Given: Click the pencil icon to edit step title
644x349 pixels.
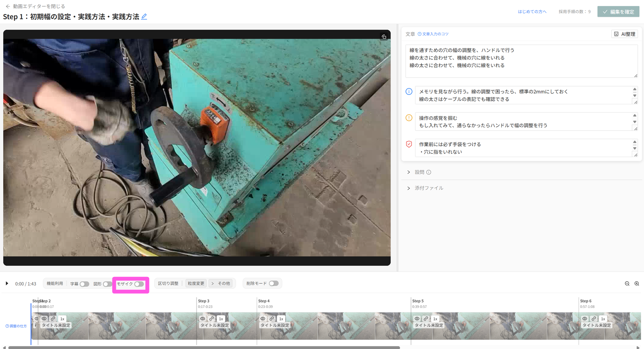Looking at the screenshot, I should coord(144,16).
